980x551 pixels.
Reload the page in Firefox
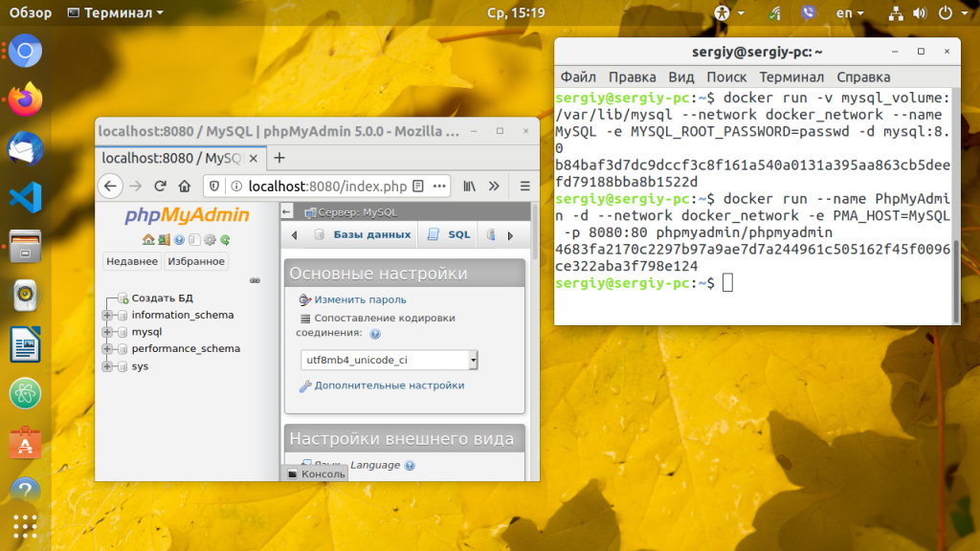pos(160,187)
